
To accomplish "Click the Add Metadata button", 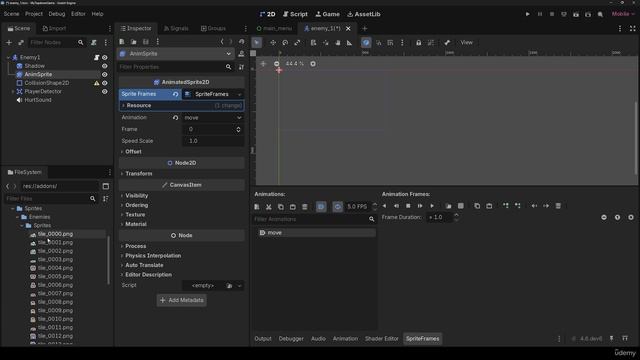I will (x=182, y=300).
